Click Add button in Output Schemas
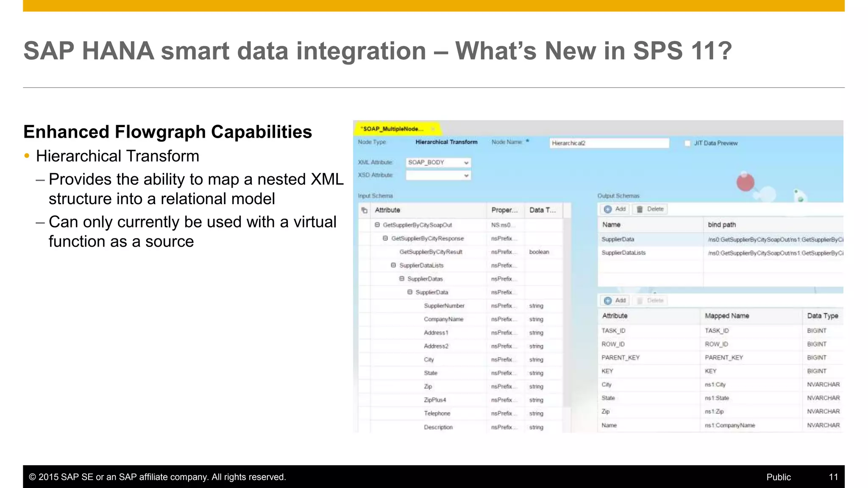Viewport: 868px width, 488px height. pyautogui.click(x=615, y=209)
